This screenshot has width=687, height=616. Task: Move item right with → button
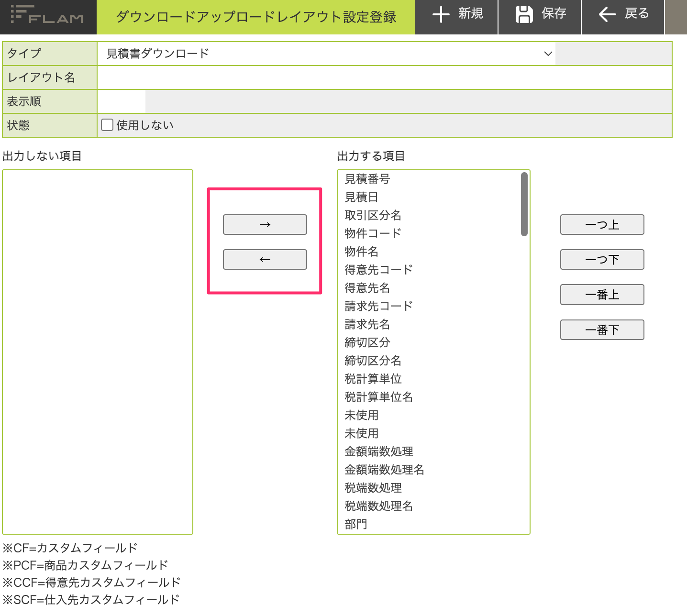tap(265, 224)
